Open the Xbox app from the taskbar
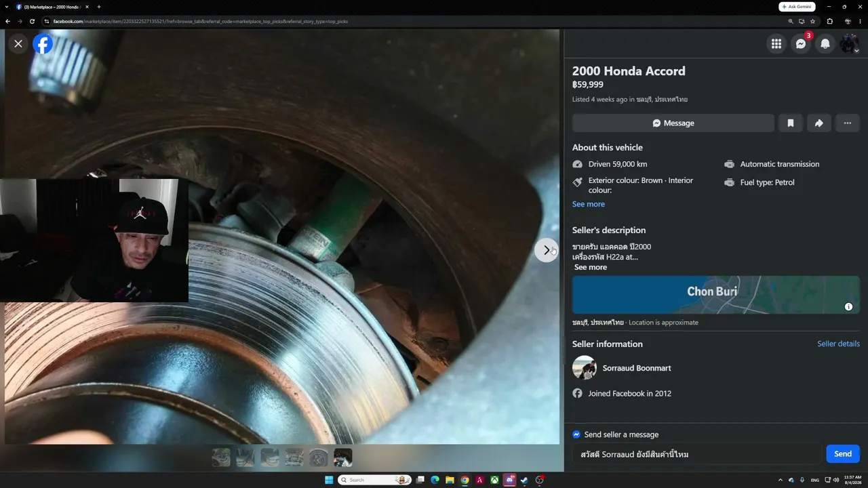868x488 pixels. click(x=495, y=480)
